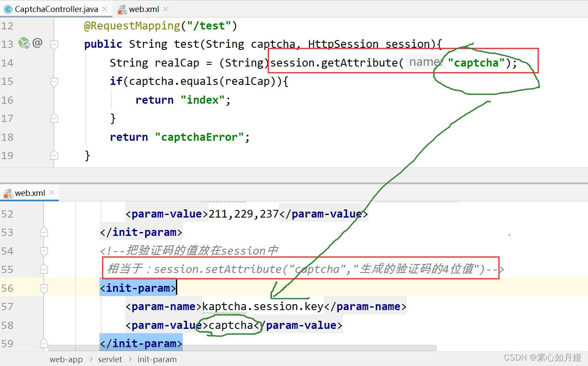This screenshot has height=366, width=588.
Task: Click the opening init-param tag on line 56
Action: (x=138, y=288)
